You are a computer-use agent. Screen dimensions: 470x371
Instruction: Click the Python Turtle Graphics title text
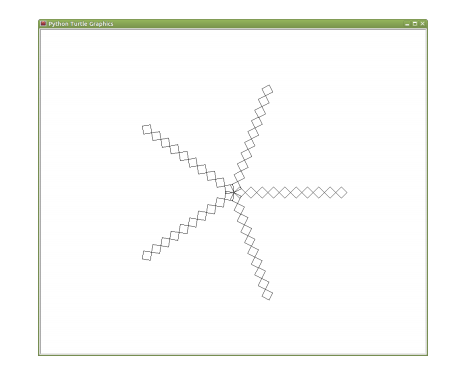coord(81,24)
